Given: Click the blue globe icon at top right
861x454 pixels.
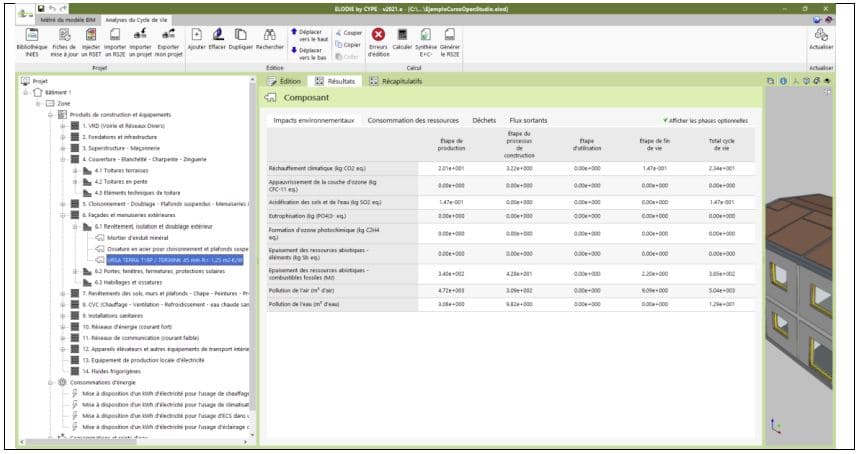Looking at the screenshot, I should pos(818,20).
